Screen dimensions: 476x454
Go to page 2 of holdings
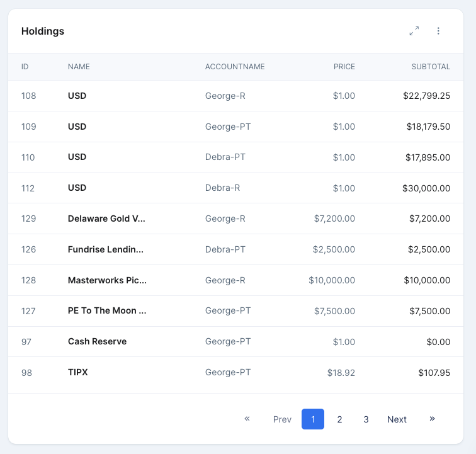point(339,419)
